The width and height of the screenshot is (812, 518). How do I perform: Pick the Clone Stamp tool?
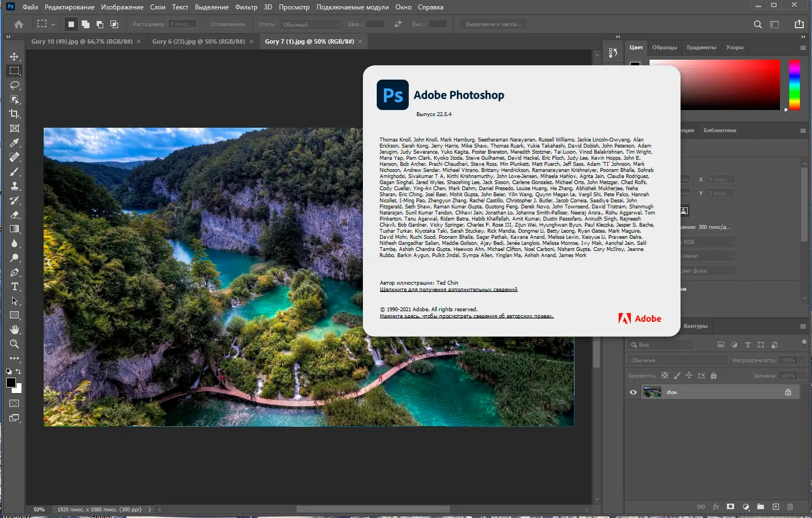click(14, 186)
